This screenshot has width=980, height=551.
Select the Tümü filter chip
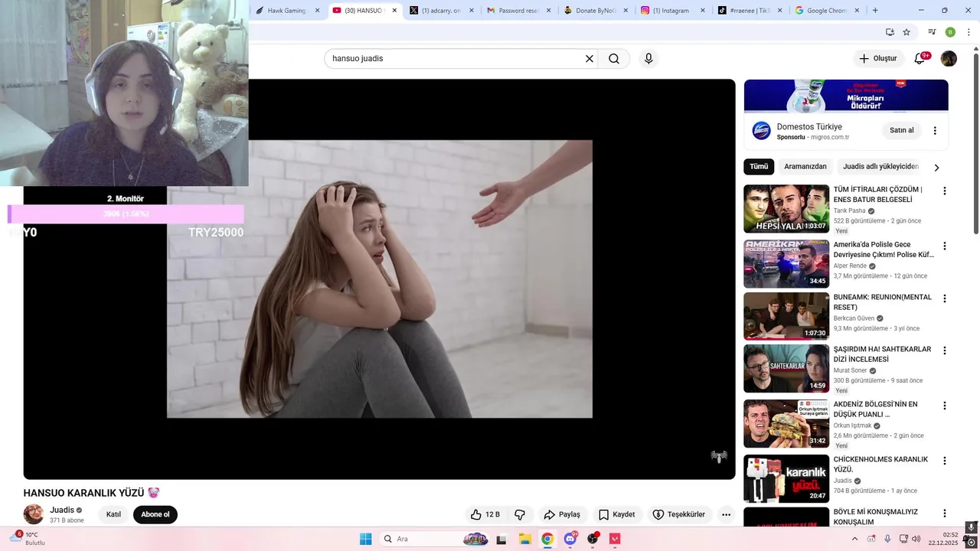click(759, 167)
